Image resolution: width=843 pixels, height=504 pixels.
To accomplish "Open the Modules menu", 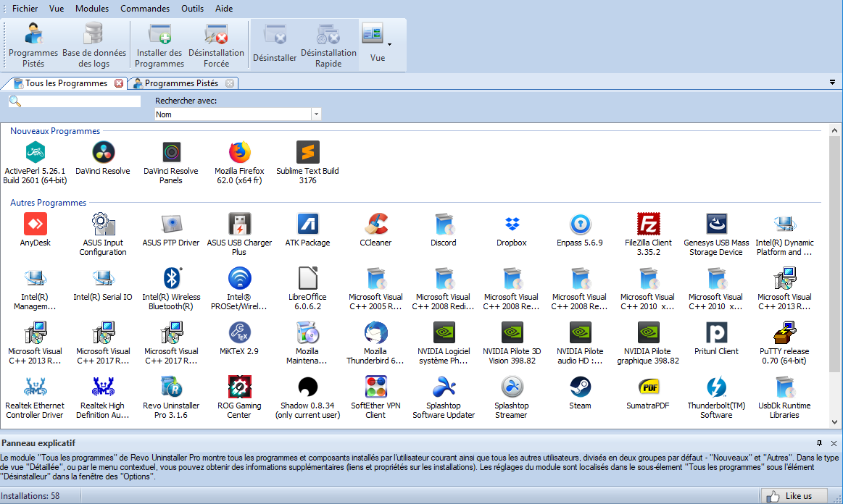I will point(92,9).
